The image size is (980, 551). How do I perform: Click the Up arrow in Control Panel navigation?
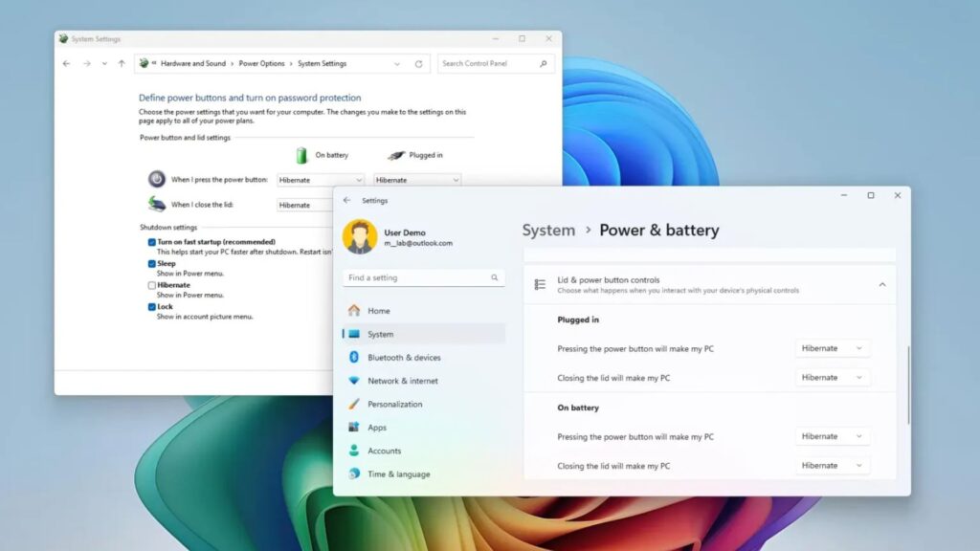(x=122, y=64)
